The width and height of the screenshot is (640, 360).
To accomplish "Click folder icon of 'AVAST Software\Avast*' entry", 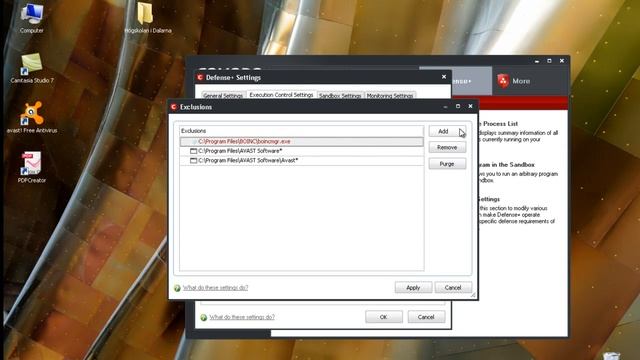I will click(193, 161).
